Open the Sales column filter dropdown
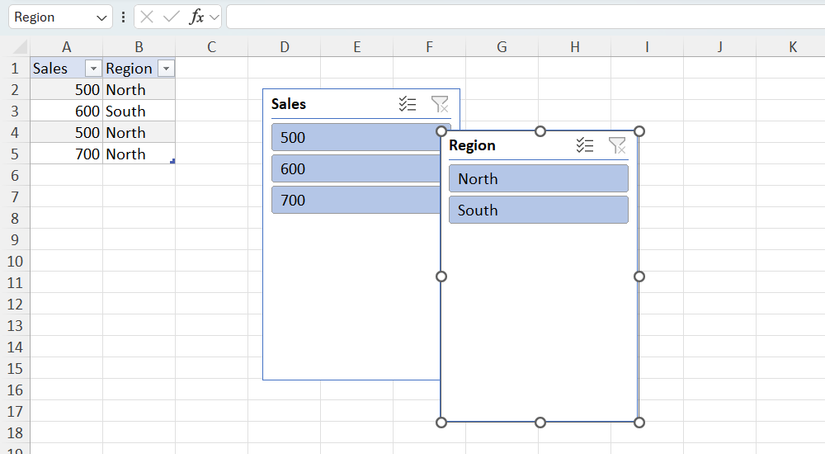 tap(93, 69)
